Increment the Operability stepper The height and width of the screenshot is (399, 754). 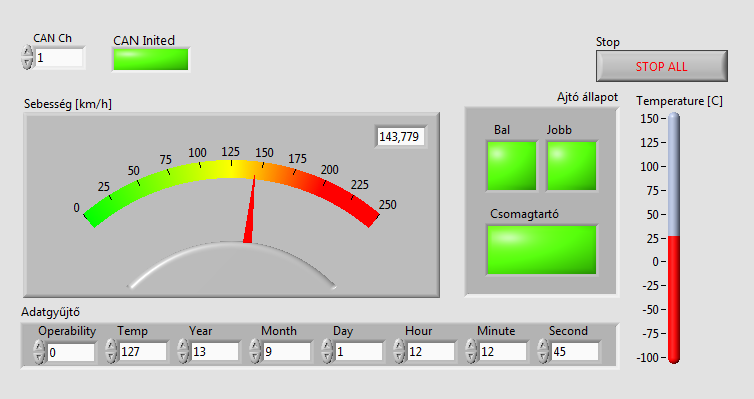pos(39,346)
